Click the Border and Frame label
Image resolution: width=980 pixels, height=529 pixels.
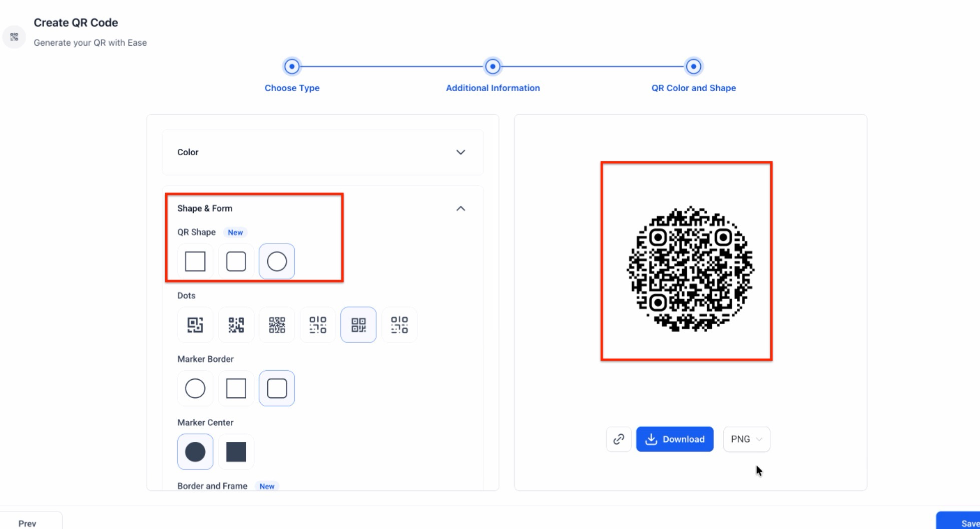coord(212,486)
